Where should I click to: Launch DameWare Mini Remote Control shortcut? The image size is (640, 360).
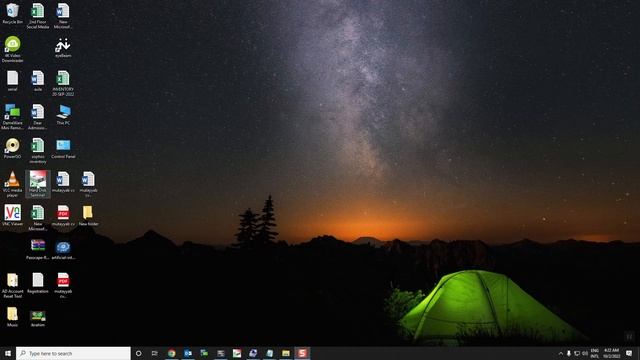click(12, 117)
